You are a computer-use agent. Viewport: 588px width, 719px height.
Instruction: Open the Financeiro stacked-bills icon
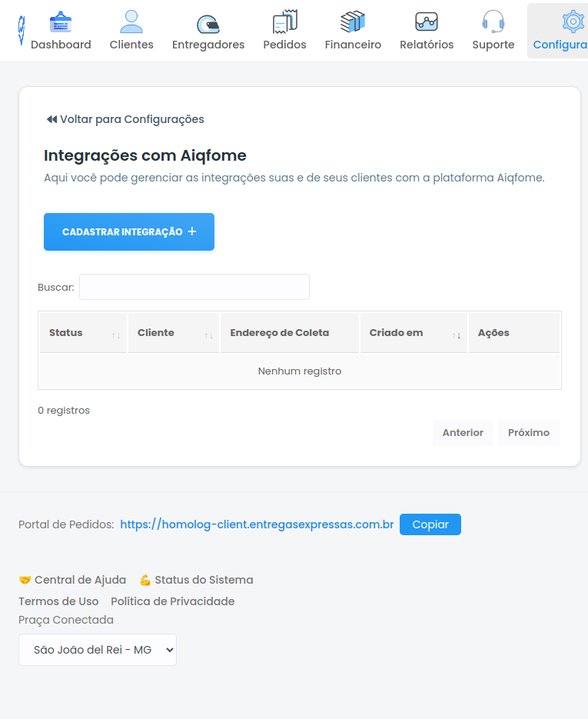(x=353, y=21)
